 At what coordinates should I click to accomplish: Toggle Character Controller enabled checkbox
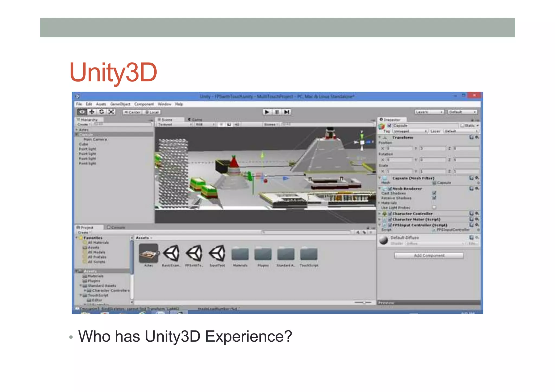click(390, 214)
